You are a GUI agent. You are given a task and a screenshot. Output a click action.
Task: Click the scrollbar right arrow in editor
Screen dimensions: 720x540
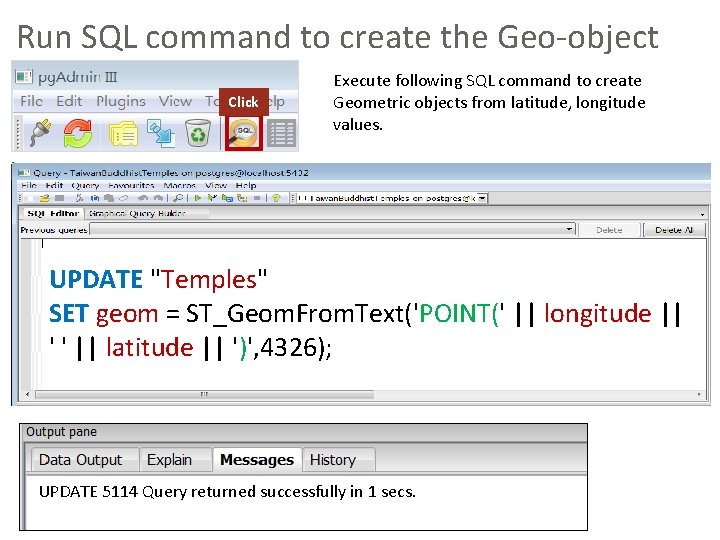coord(699,394)
